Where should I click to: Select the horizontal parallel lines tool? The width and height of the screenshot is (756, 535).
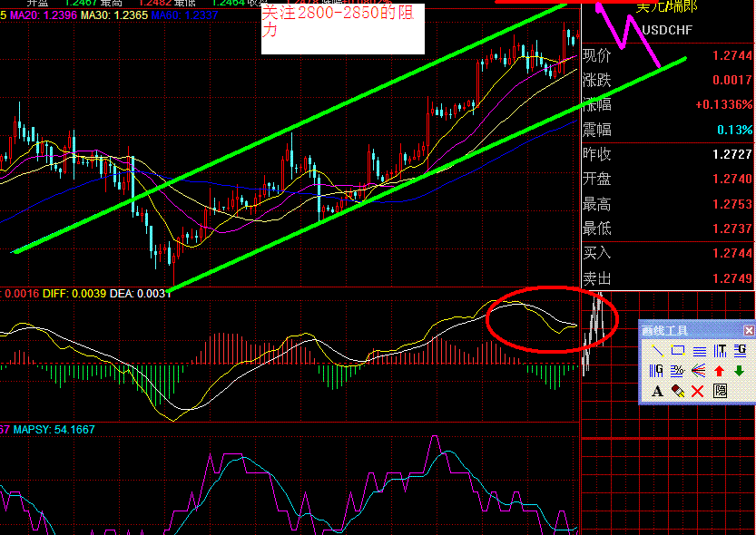699,351
